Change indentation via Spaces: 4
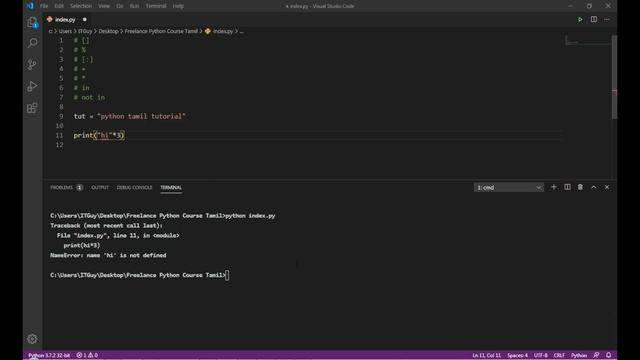 coord(517,355)
